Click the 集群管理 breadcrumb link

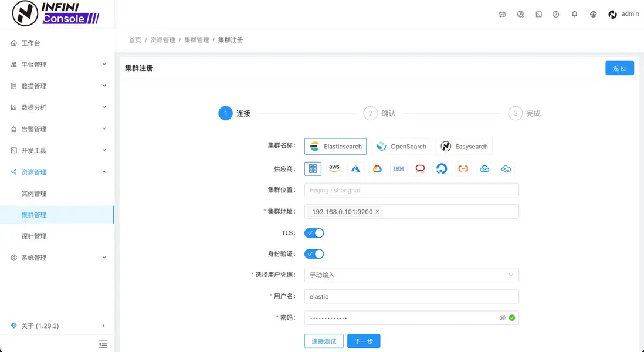tap(196, 40)
